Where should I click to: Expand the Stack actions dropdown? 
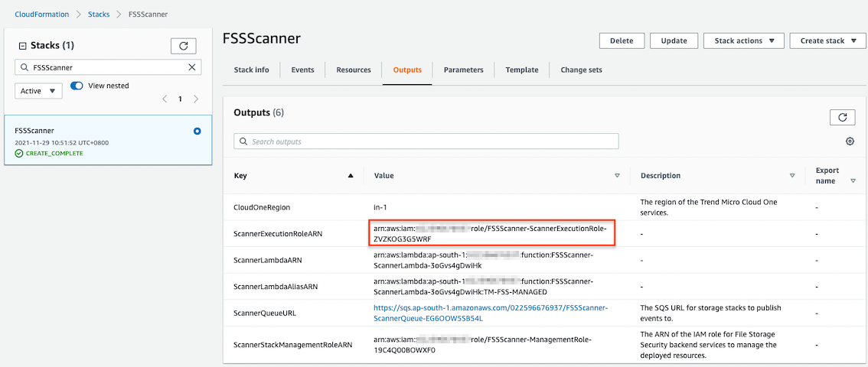click(x=744, y=41)
